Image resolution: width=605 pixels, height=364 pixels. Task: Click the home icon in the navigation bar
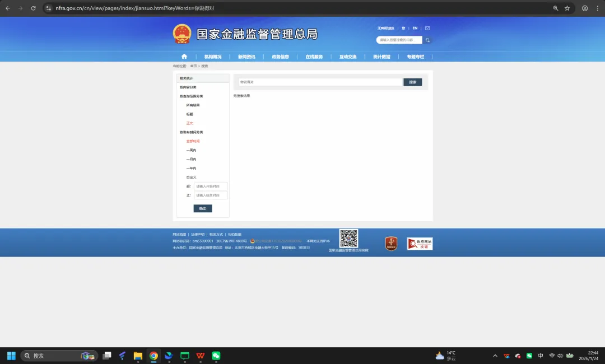184,56
